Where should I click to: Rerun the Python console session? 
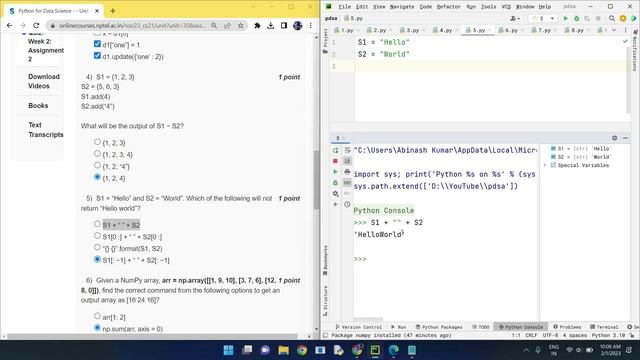(336, 150)
